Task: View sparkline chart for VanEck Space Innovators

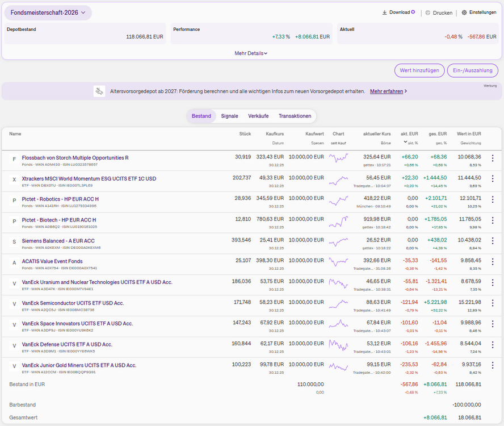Action: [x=338, y=324]
